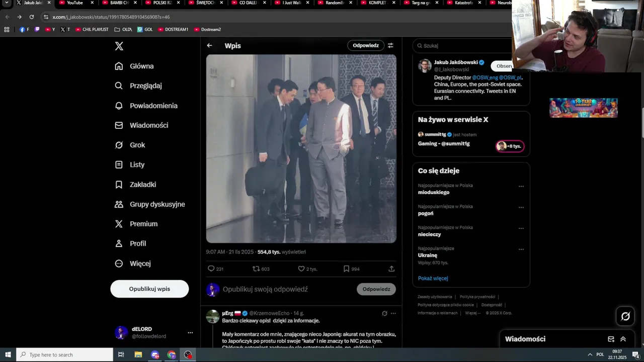Viewport: 644px width, 362px height.
Task: Open Listy page
Action: (x=129, y=164)
